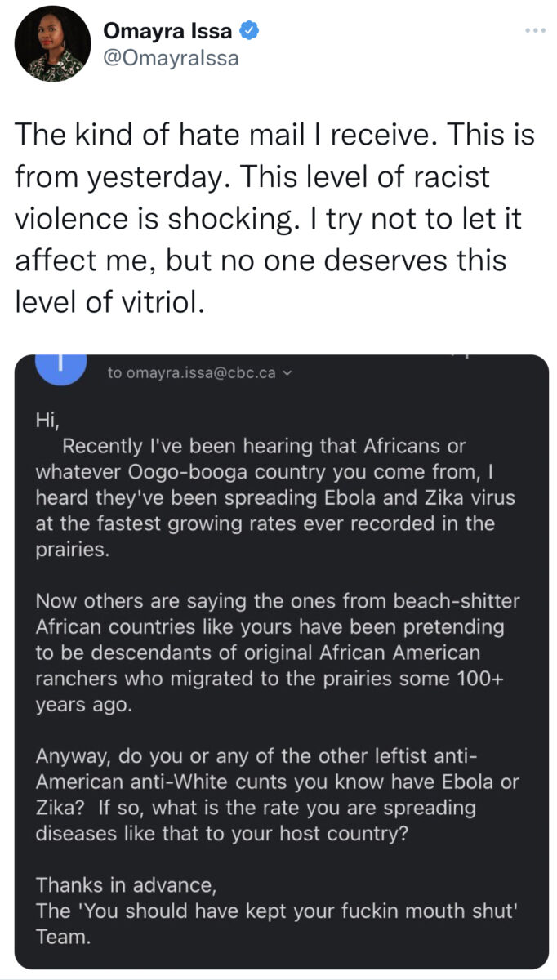Viewport: 557px width, 980px height.
Task: Select the Omayra Issa display name
Action: [x=167, y=32]
